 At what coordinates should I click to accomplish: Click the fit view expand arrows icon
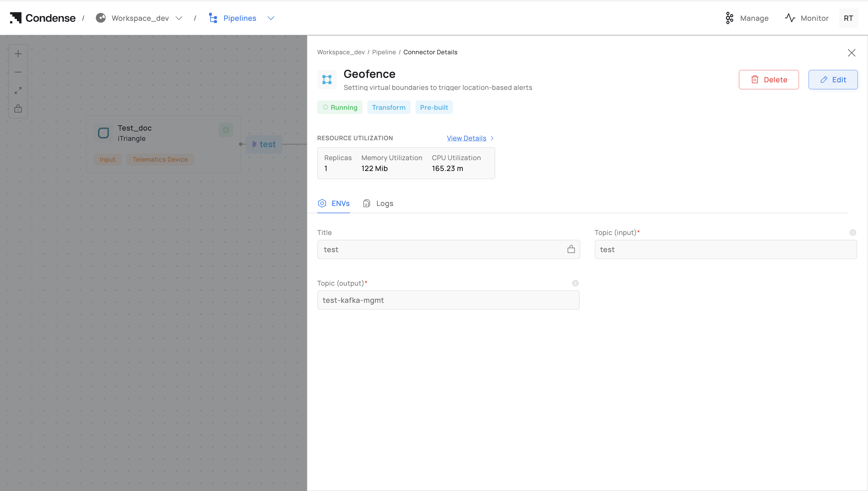click(x=18, y=90)
